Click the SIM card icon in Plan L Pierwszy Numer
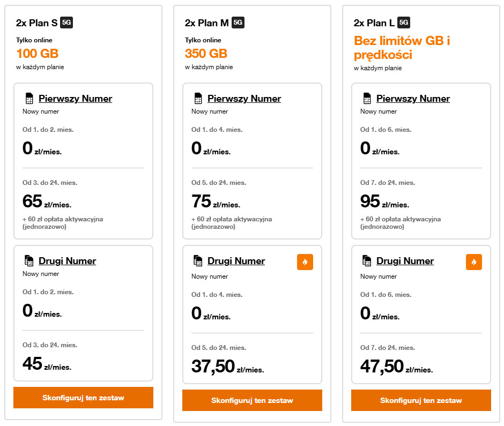Image resolution: width=504 pixels, height=426 pixels. pyautogui.click(x=367, y=99)
